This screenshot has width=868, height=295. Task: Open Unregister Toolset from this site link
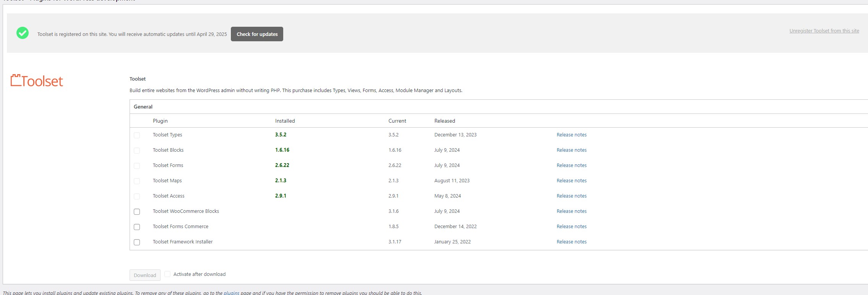[824, 31]
